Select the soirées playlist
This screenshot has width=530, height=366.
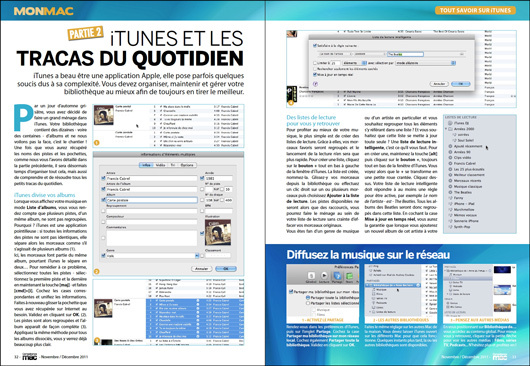click(x=462, y=135)
